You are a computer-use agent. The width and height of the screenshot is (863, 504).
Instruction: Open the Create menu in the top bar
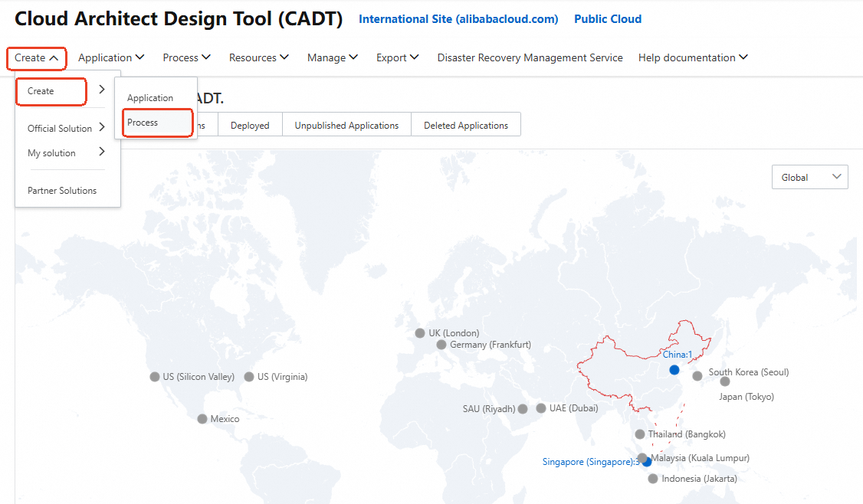(36, 57)
